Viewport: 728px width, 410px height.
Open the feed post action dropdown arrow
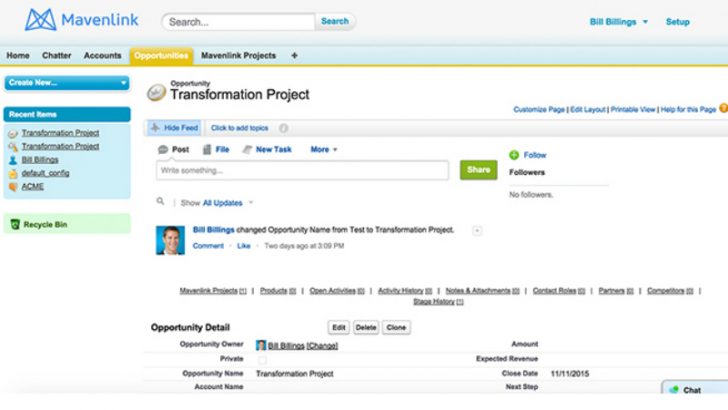point(477,231)
